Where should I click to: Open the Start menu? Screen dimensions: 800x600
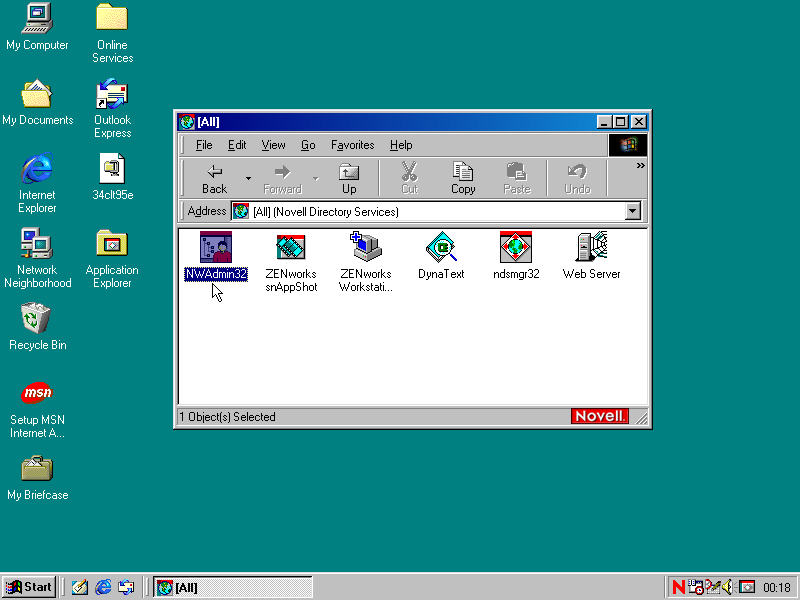[x=29, y=587]
